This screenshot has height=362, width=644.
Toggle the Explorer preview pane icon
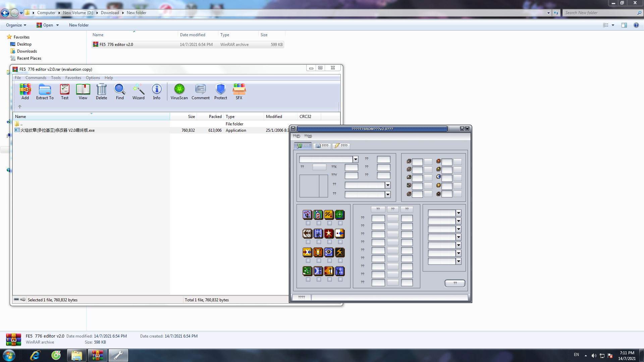pyautogui.click(x=624, y=25)
